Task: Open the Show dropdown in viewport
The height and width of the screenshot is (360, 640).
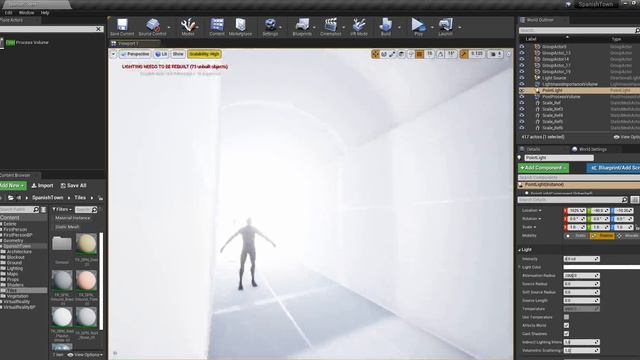Action: pyautogui.click(x=178, y=54)
